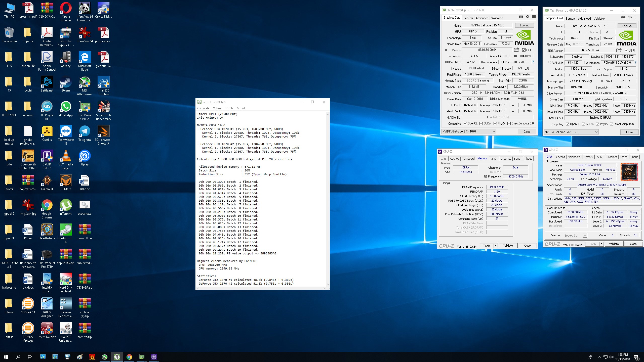Select Mainboard tab in left CPU-Z window
Viewport: 644px width, 362px height.
pyautogui.click(x=468, y=159)
